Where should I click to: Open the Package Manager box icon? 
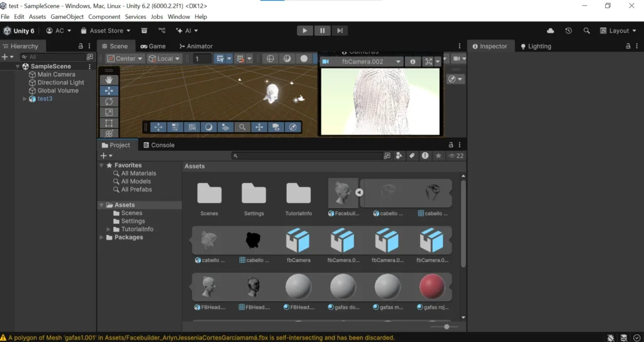tap(144, 31)
